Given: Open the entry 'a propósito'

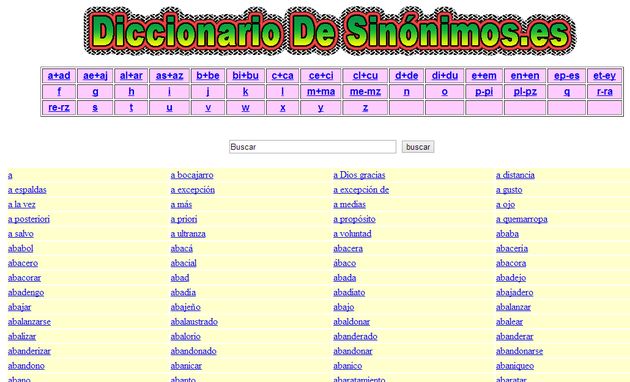Looking at the screenshot, I should [x=354, y=219].
